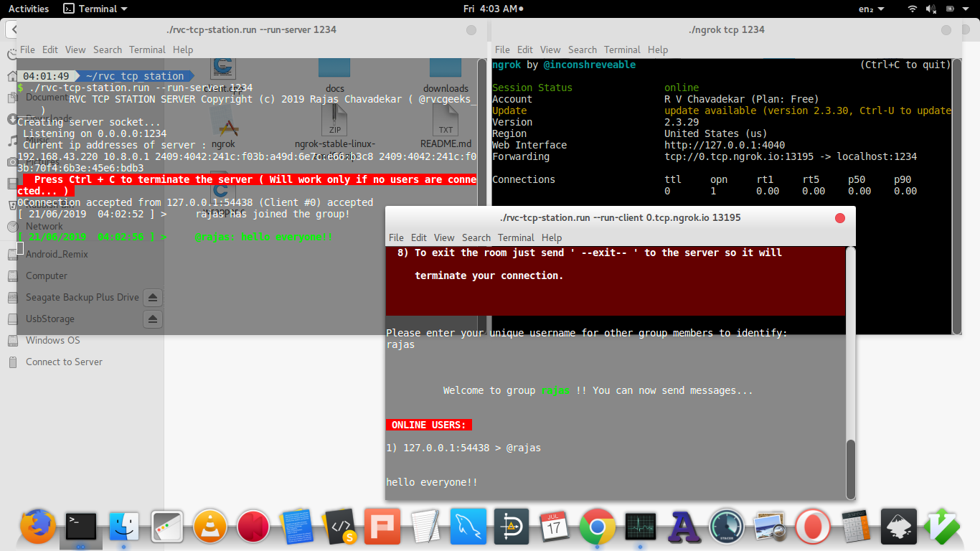
Task: Click 'Listening on 0.0.0.0:1234' in server terminal
Action: tap(95, 133)
